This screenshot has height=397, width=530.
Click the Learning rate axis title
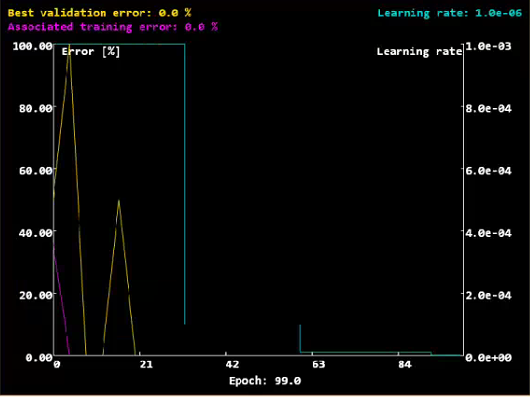point(419,52)
